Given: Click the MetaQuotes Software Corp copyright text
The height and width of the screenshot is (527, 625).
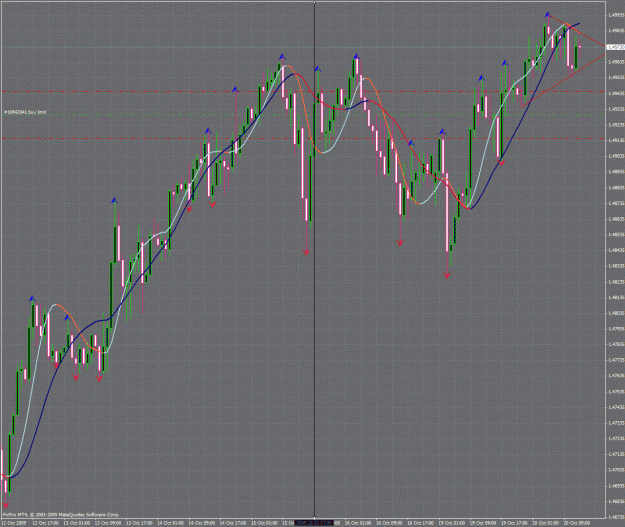Looking at the screenshot, I should click(61, 515).
